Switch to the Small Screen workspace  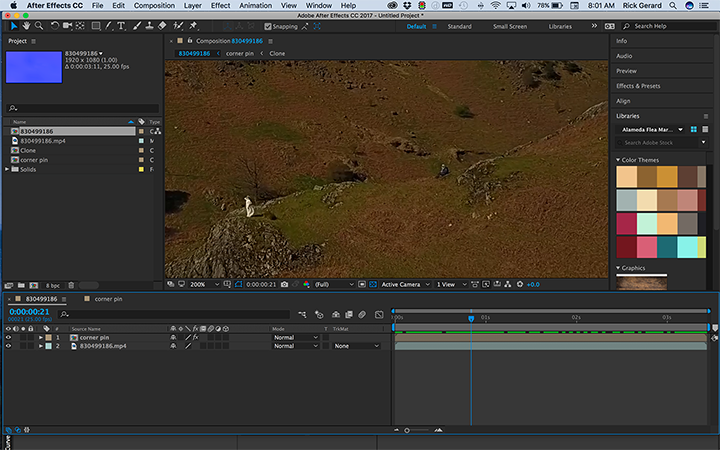click(x=510, y=26)
